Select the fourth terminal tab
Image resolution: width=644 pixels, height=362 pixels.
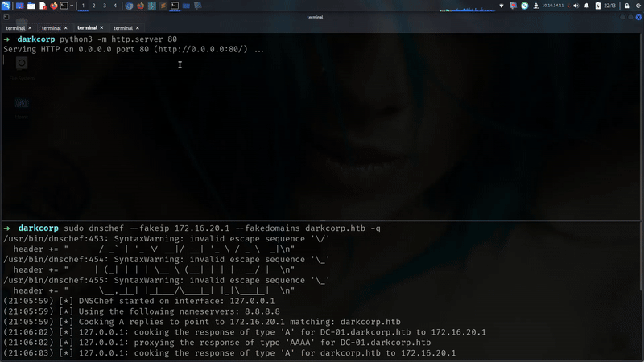pos(122,28)
